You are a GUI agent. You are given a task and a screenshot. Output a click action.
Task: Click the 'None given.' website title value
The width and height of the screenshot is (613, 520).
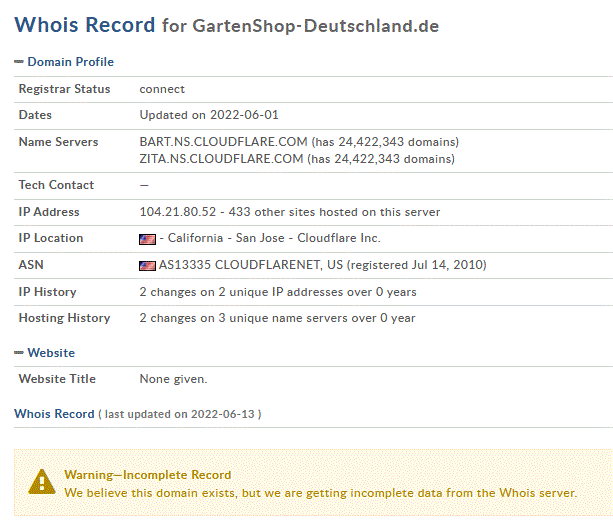[x=173, y=379]
